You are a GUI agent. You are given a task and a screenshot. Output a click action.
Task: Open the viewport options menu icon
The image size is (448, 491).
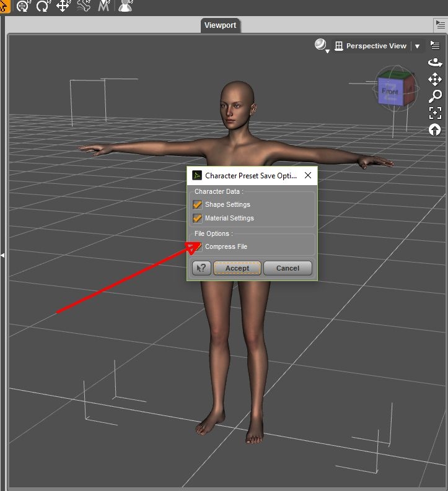click(435, 45)
